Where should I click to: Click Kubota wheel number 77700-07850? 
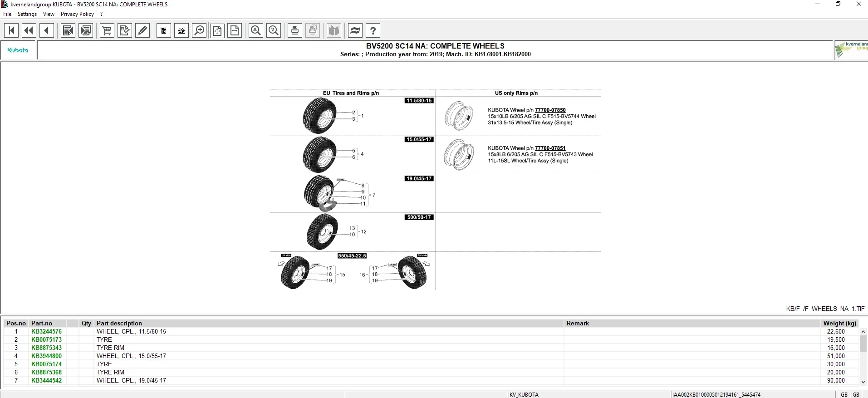pos(550,110)
